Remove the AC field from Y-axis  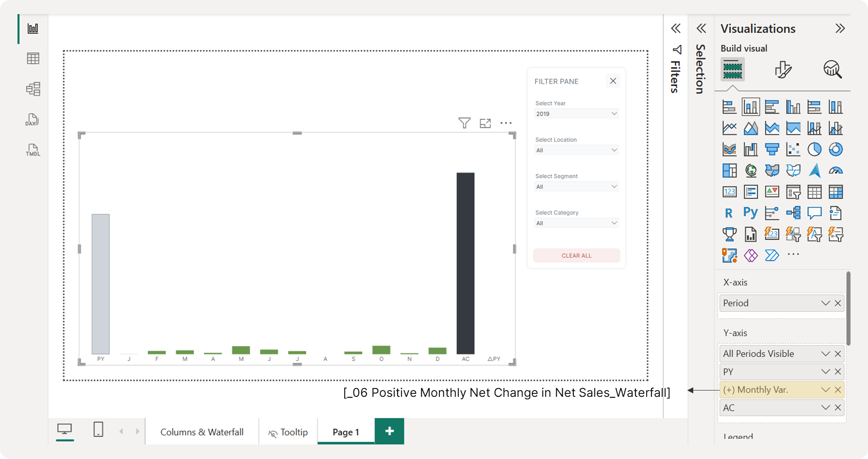838,408
